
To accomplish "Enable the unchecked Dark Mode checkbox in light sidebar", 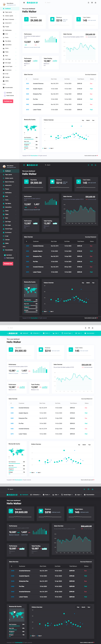I will tap(5, 93).
